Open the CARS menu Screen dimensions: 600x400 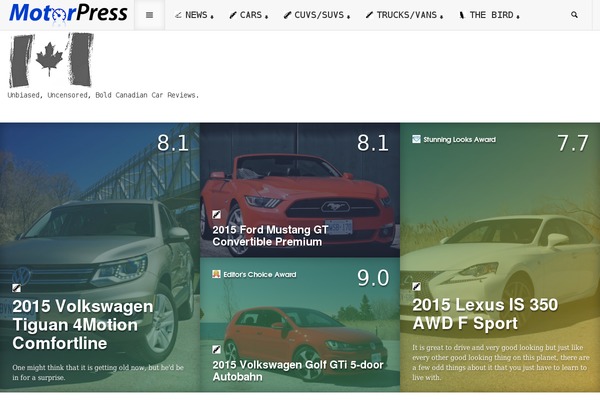(x=249, y=15)
